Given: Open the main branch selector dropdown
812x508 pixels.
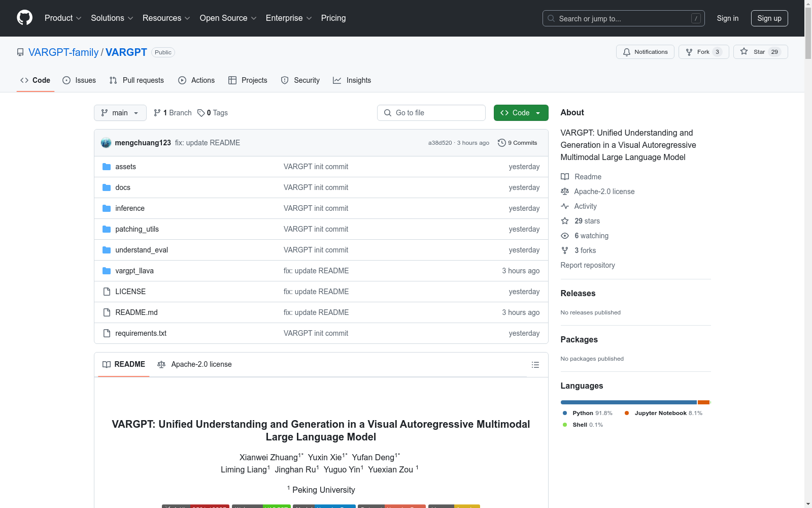Looking at the screenshot, I should click(x=120, y=113).
